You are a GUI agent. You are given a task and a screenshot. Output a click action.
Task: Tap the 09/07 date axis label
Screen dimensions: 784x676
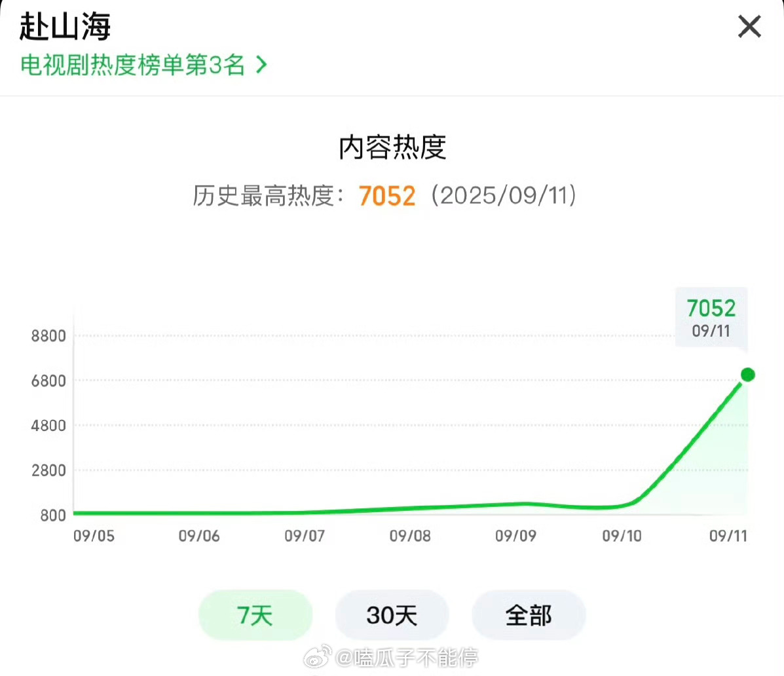click(x=305, y=536)
